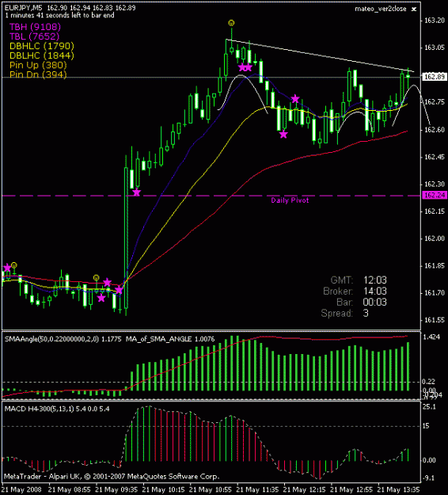Select the 163.20 price scale label
The height and width of the screenshot is (495, 448).
tap(435, 21)
